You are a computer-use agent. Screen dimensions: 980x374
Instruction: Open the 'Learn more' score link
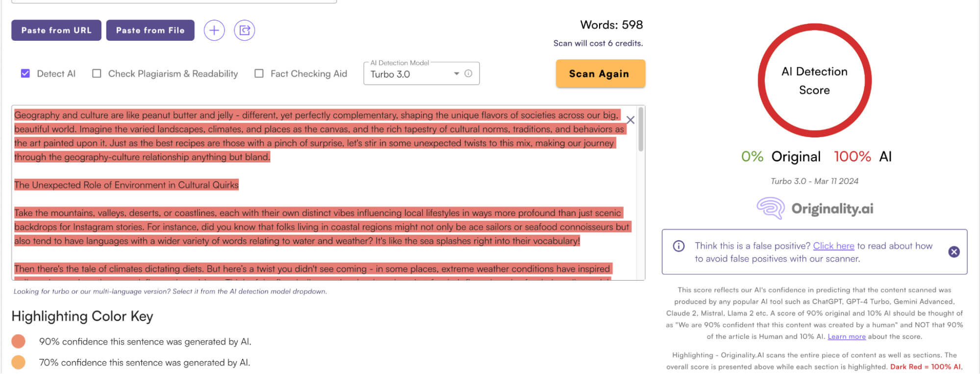(x=847, y=337)
